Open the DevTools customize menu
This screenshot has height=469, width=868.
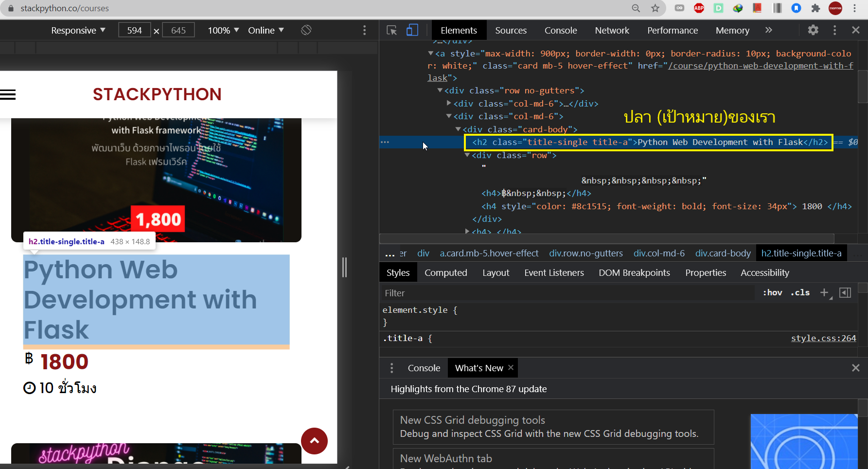(834, 30)
